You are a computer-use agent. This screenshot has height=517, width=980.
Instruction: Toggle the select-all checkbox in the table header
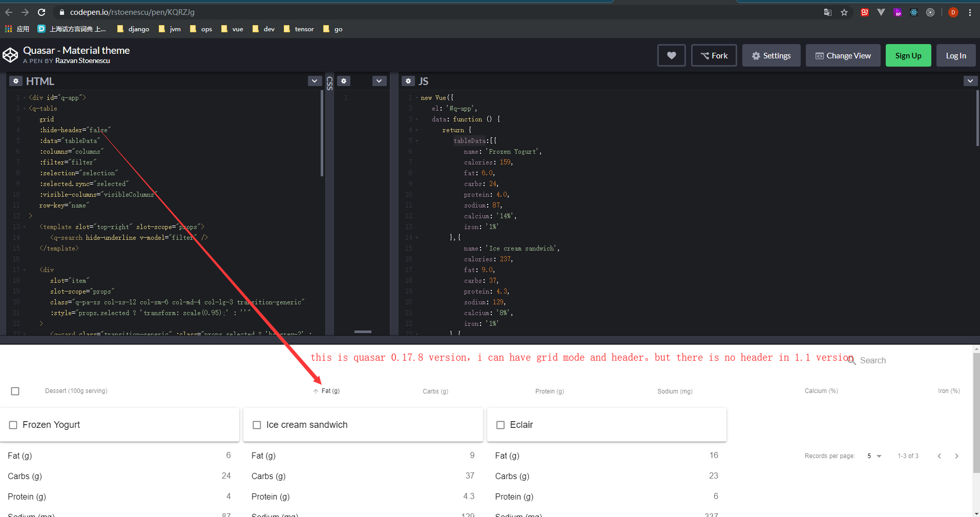[x=15, y=390]
